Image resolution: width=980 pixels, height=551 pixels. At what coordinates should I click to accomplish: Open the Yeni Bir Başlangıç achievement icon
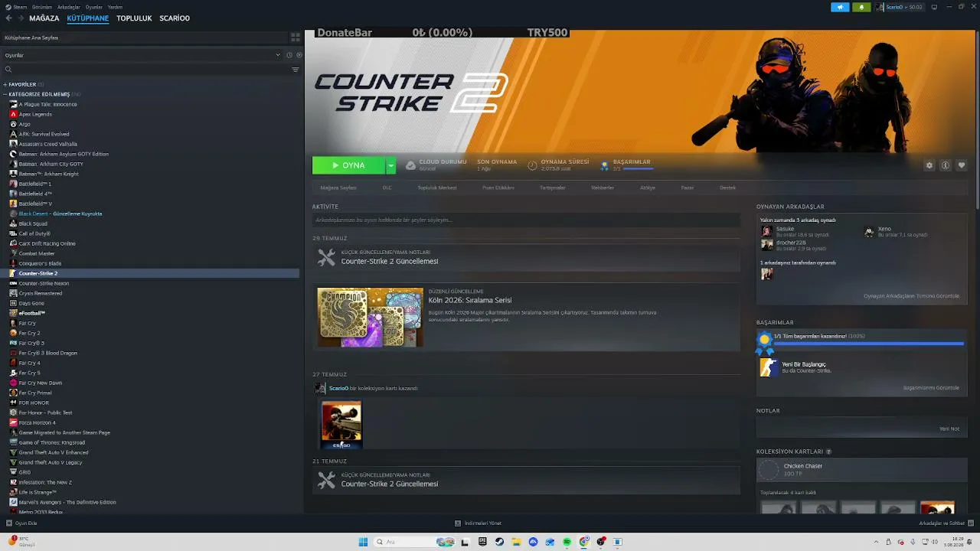(x=768, y=367)
